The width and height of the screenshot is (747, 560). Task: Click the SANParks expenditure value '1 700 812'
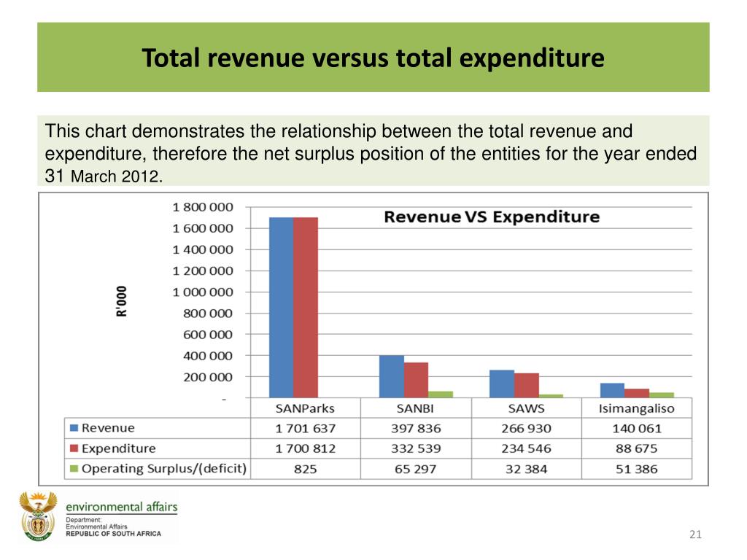(306, 448)
